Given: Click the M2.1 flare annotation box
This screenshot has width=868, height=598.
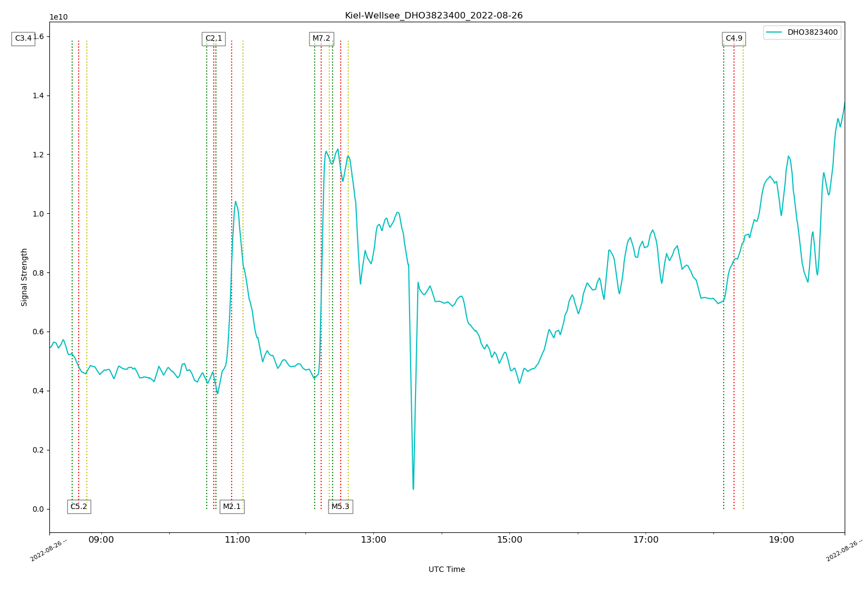Looking at the screenshot, I should (x=232, y=507).
